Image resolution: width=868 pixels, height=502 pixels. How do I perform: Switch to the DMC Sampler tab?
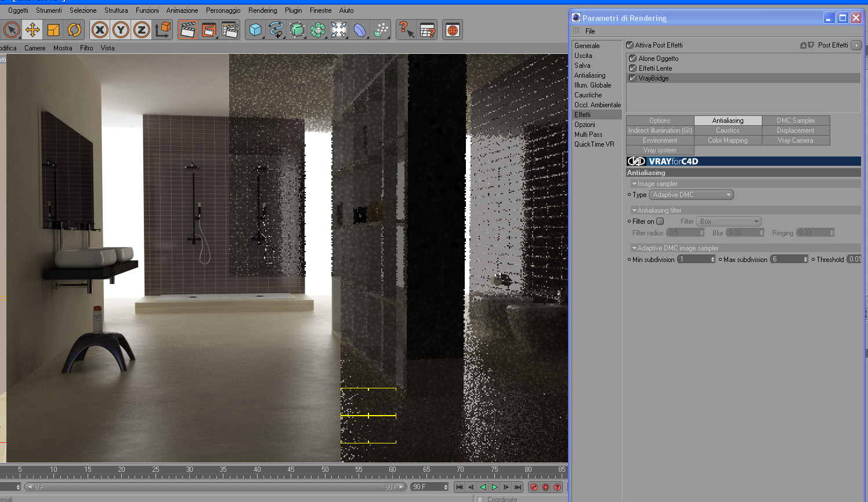795,121
